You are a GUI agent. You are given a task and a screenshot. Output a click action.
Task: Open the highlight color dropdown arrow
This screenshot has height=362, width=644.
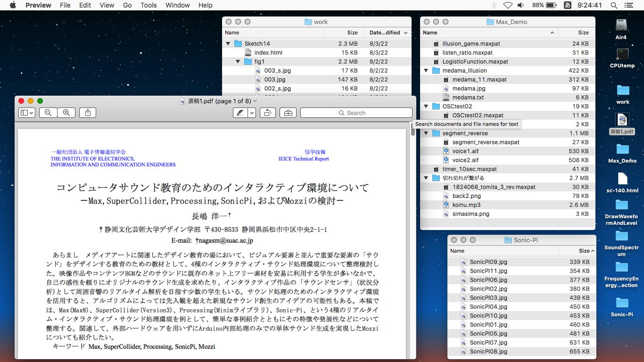(252, 113)
